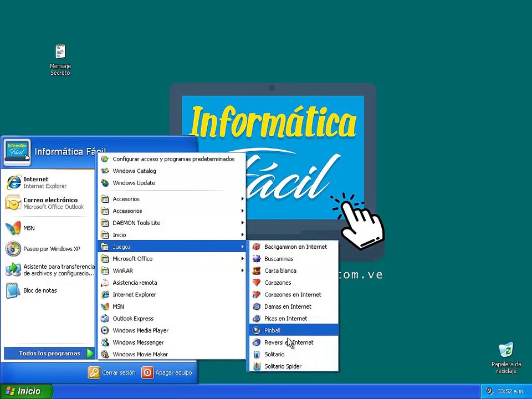The image size is (532, 399).
Task: Click the Windows Update icon
Action: pos(105,183)
